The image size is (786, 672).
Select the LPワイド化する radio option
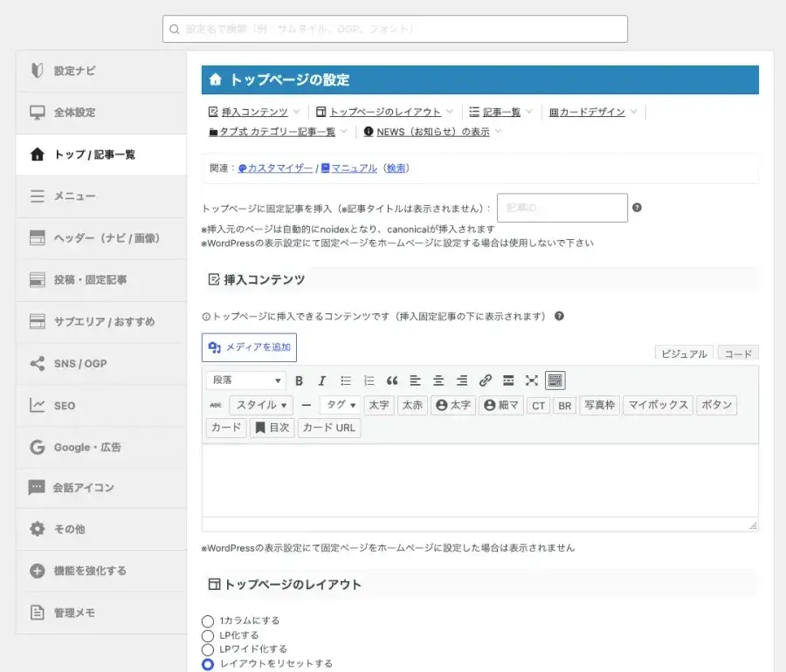(x=208, y=650)
